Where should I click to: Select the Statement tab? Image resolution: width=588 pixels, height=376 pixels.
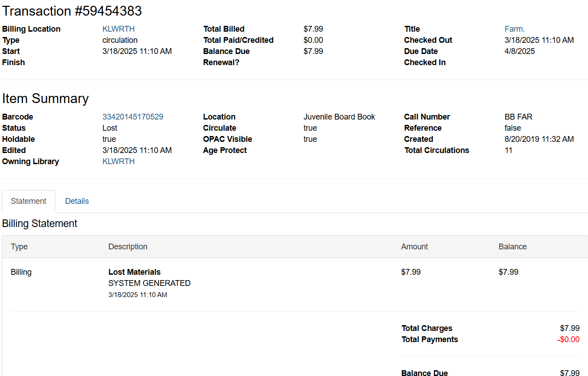coord(29,201)
